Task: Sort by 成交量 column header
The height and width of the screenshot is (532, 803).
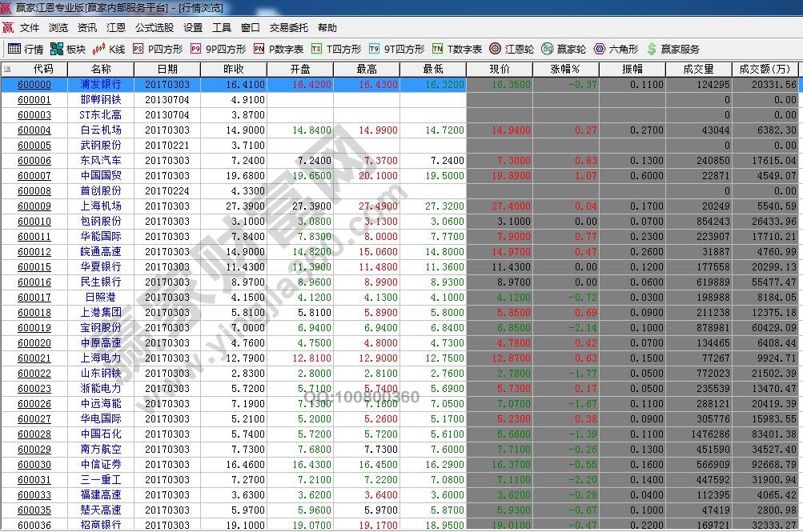Action: [698, 70]
